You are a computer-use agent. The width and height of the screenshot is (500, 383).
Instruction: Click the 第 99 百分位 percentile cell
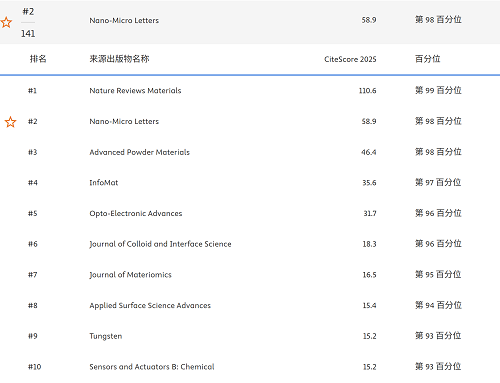click(x=438, y=90)
